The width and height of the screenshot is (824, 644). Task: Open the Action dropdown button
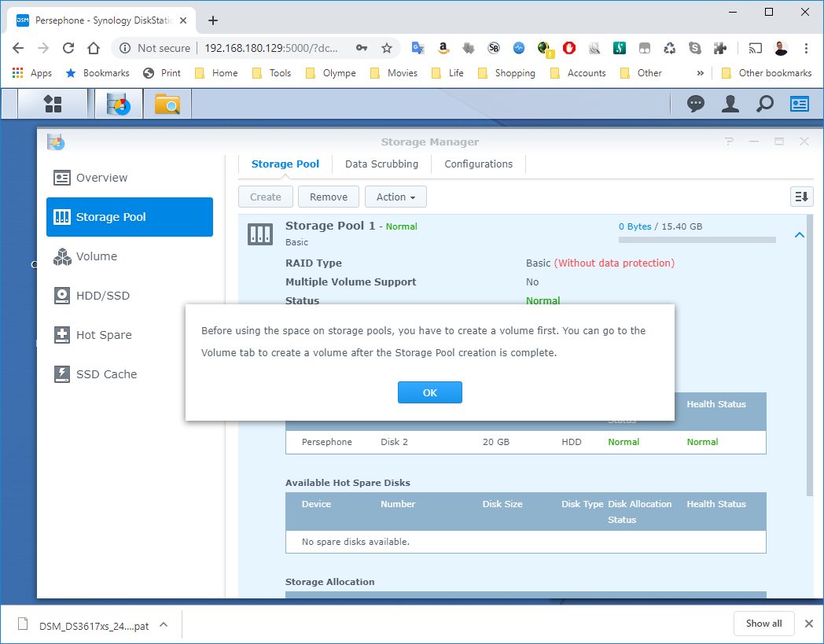(x=395, y=197)
